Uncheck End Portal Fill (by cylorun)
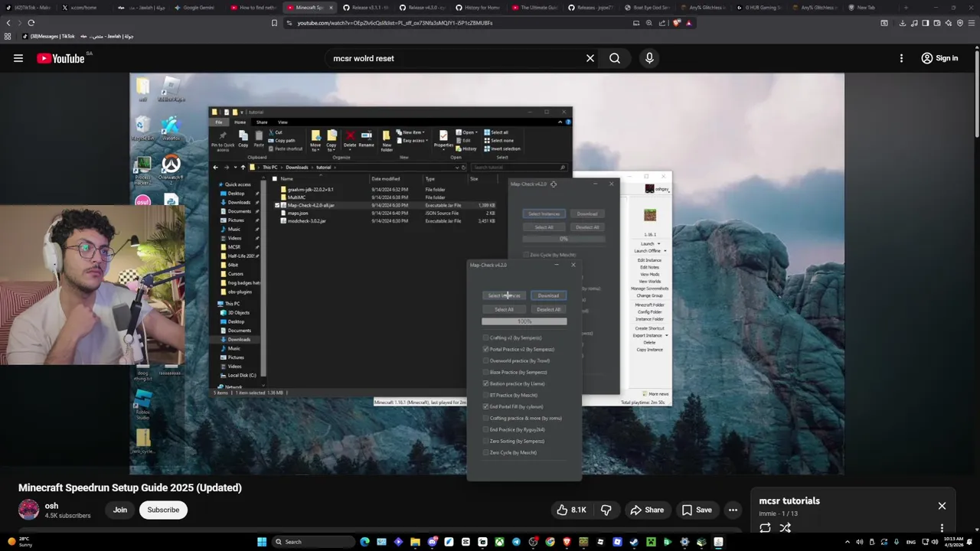980x551 pixels. point(485,406)
